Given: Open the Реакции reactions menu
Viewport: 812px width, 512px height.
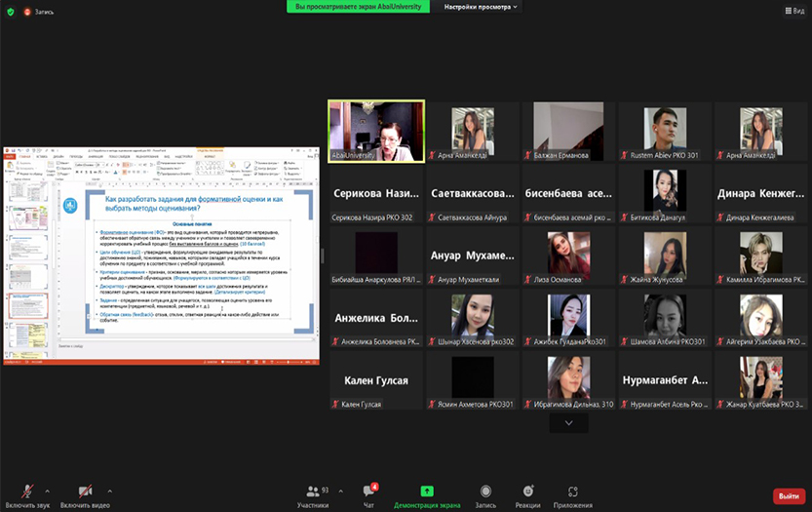Looking at the screenshot, I should click(527, 495).
